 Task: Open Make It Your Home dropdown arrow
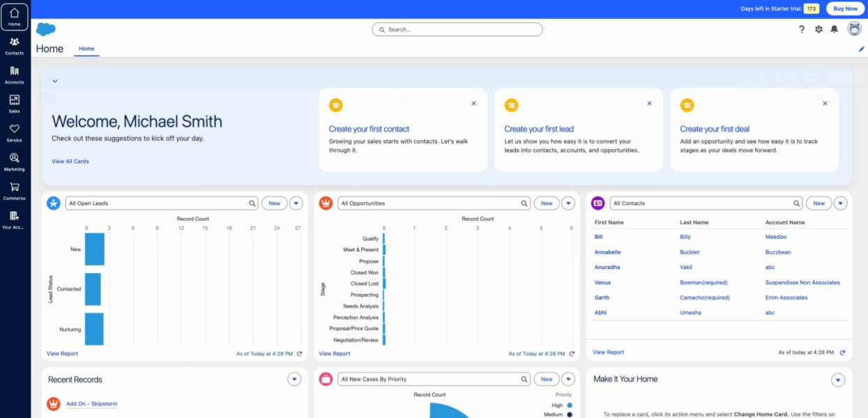pos(838,380)
